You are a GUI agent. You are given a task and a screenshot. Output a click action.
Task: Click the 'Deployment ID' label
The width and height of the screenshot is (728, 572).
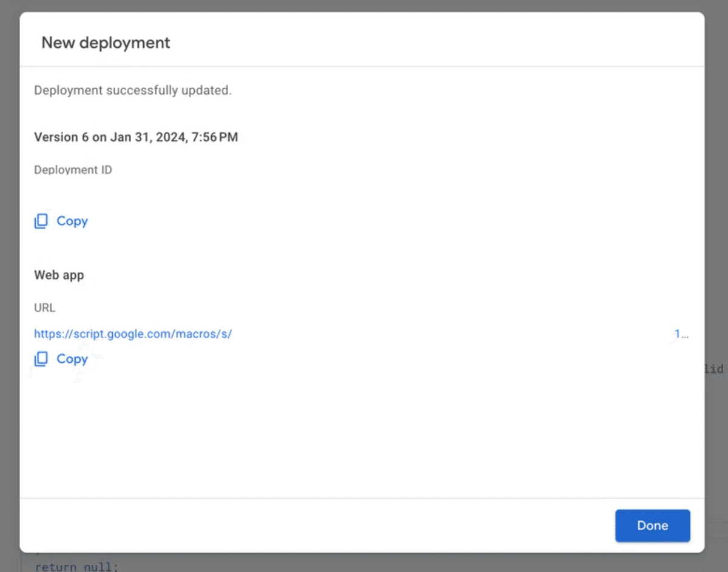pyautogui.click(x=73, y=169)
